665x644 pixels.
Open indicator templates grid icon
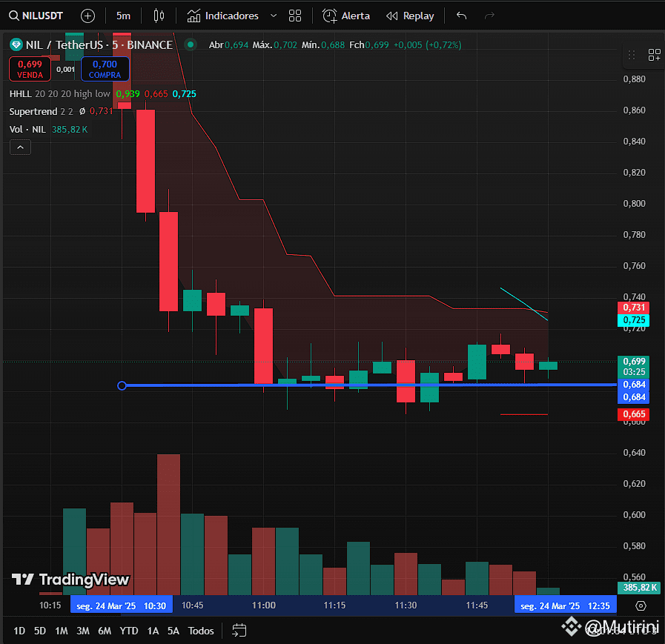point(295,16)
